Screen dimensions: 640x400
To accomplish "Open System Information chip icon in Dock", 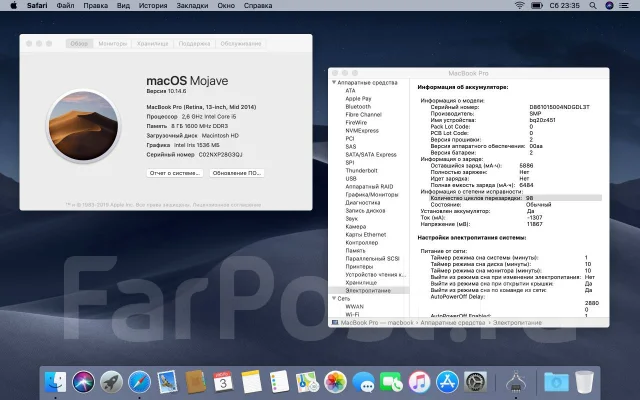I will coord(516,382).
